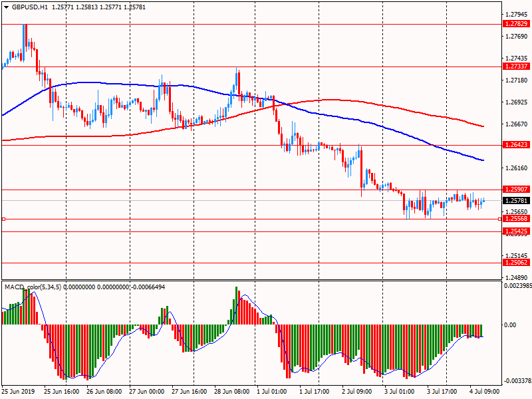Click the 1 Jul 01:00 time label
Viewport: 532px width, 399px height.
click(x=272, y=391)
